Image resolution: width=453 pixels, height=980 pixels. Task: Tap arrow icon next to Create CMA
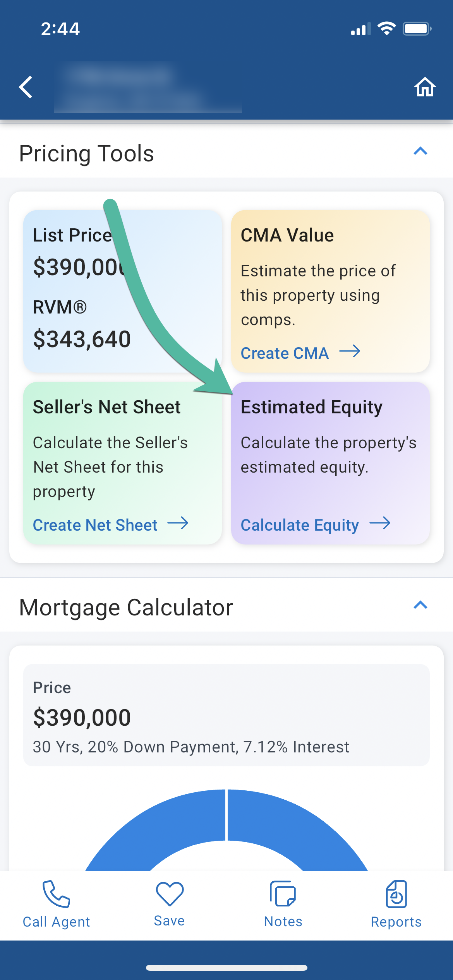coord(350,351)
